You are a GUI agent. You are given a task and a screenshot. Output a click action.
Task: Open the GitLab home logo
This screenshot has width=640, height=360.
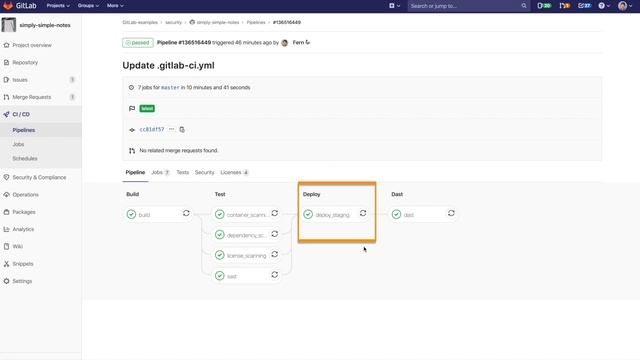click(20, 6)
